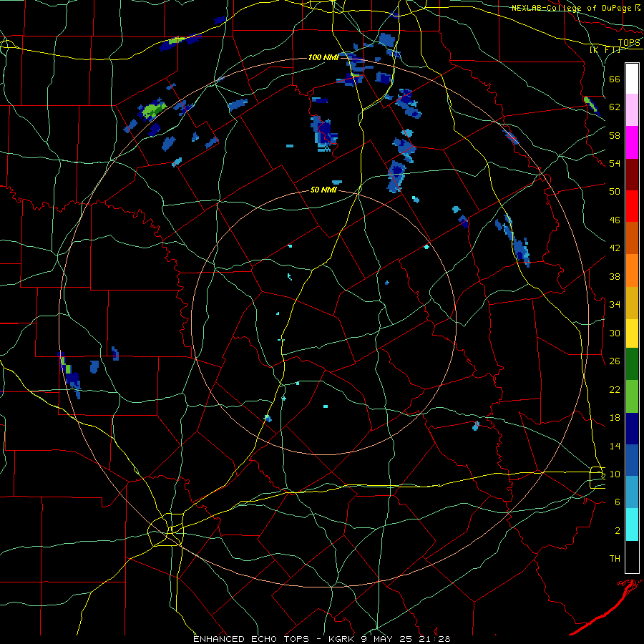Pick the dark green legend color block

(x=632, y=364)
